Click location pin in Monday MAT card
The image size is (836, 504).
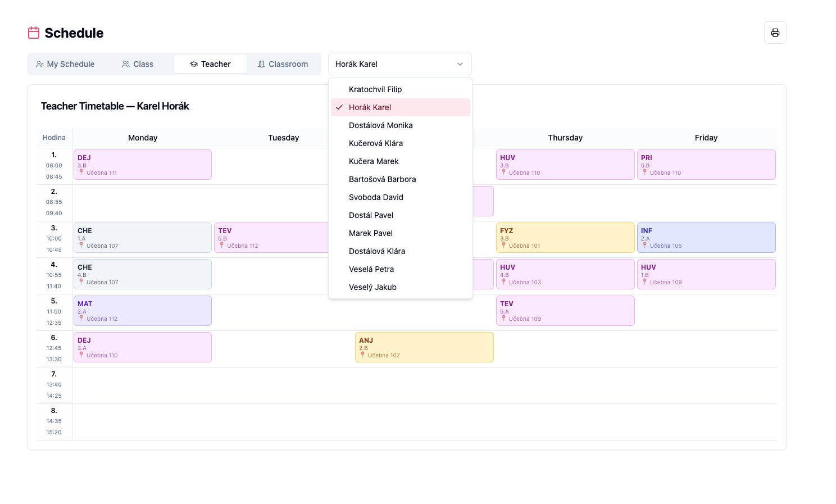[81, 319]
